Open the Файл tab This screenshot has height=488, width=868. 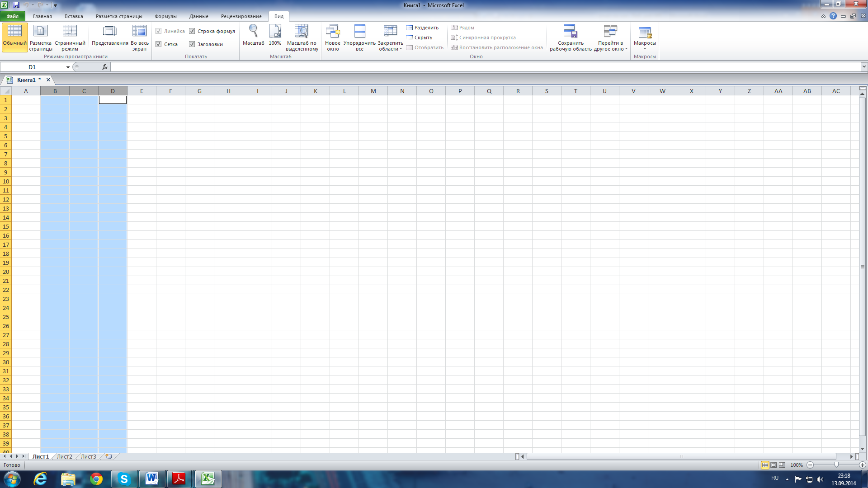(x=13, y=16)
